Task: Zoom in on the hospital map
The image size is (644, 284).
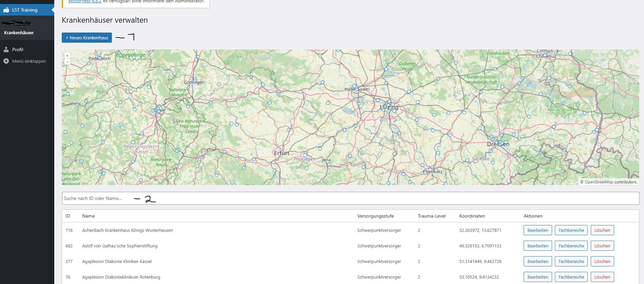Action: click(67, 56)
